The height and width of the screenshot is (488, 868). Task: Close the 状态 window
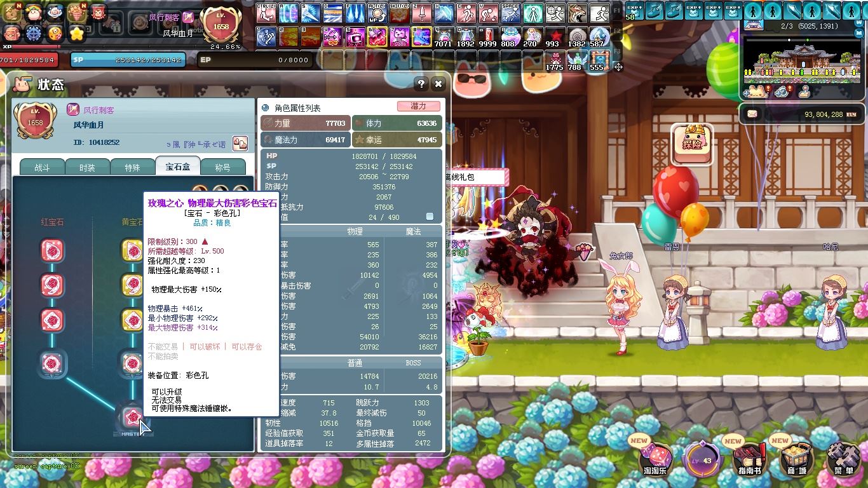(x=438, y=84)
